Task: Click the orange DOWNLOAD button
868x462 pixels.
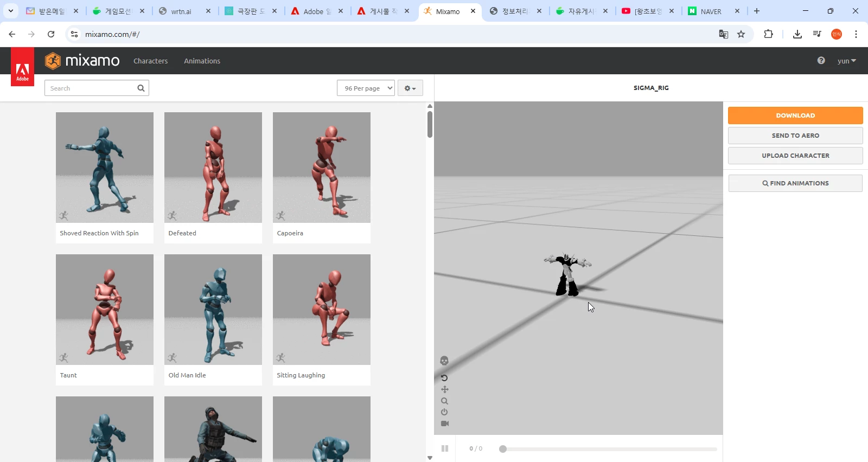Action: (x=795, y=116)
